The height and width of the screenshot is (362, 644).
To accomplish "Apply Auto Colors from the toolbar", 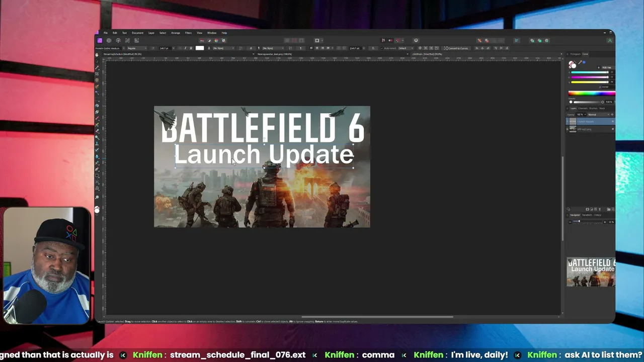I will pos(216,40).
